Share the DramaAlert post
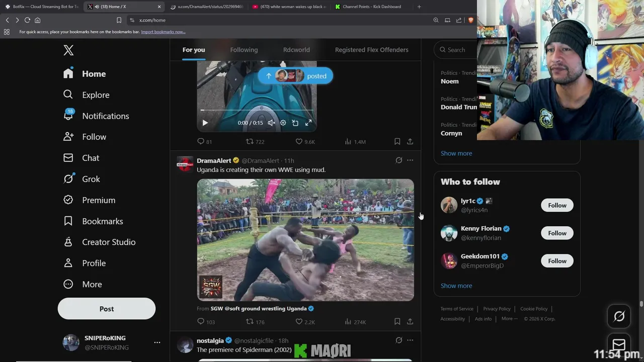 (x=410, y=322)
